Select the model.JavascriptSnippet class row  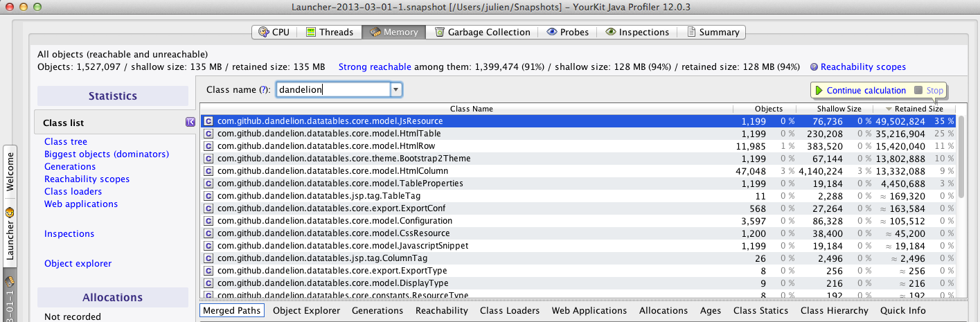pyautogui.click(x=578, y=246)
